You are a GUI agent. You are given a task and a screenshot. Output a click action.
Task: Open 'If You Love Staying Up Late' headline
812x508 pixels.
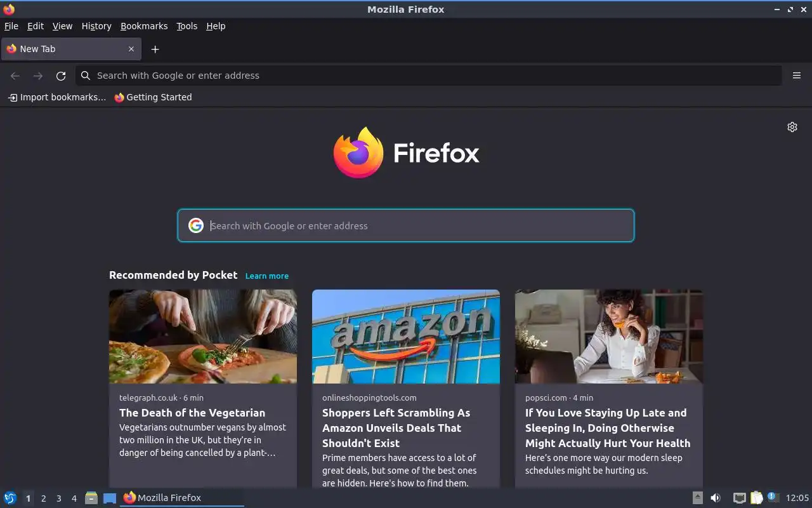608,428
